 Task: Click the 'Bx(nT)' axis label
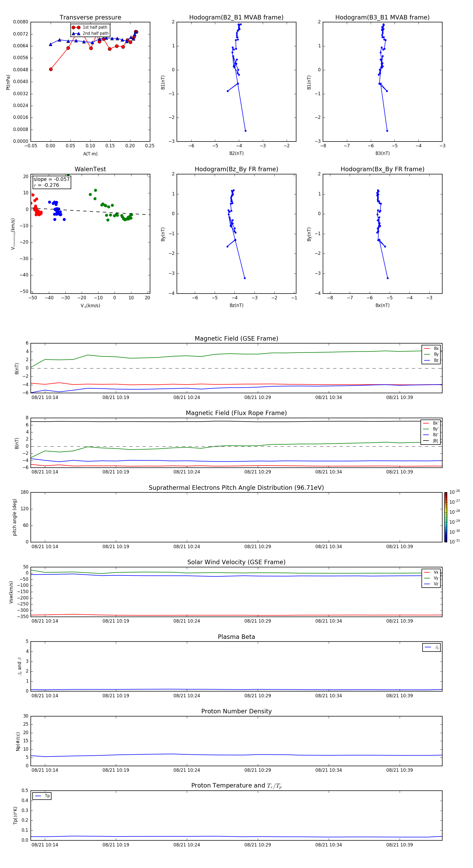pyautogui.click(x=382, y=305)
